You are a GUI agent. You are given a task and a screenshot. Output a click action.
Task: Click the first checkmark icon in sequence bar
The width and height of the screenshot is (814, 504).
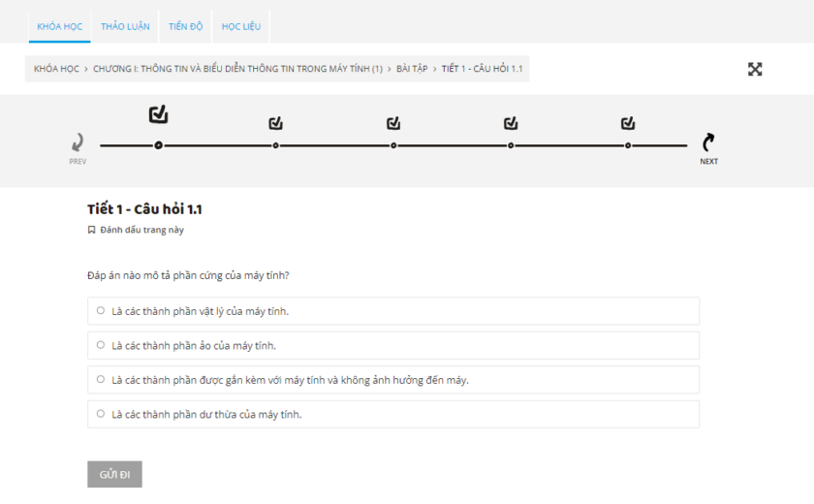159,115
